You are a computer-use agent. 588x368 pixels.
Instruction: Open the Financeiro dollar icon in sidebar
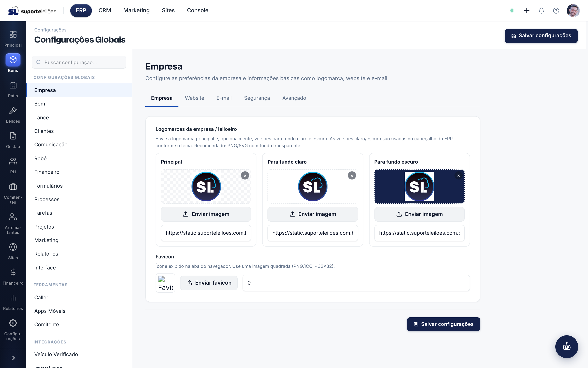click(13, 272)
